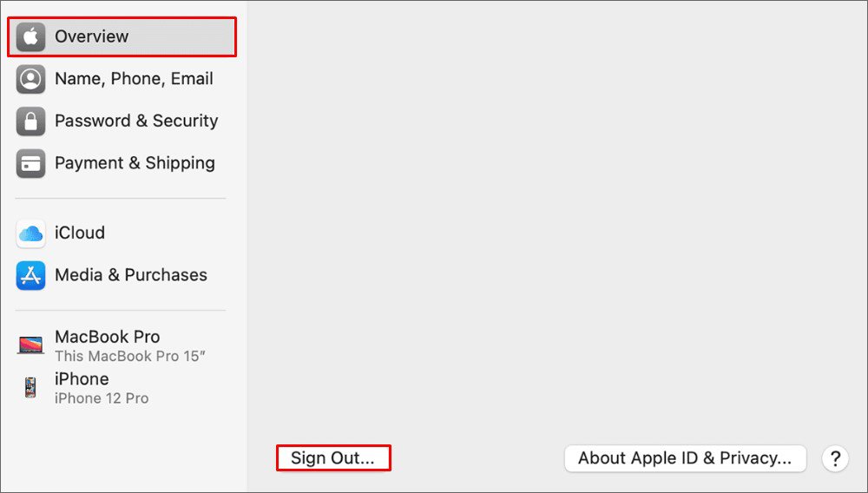Image resolution: width=868 pixels, height=493 pixels.
Task: Click the Name, Phone, Email person icon
Action: pos(30,79)
